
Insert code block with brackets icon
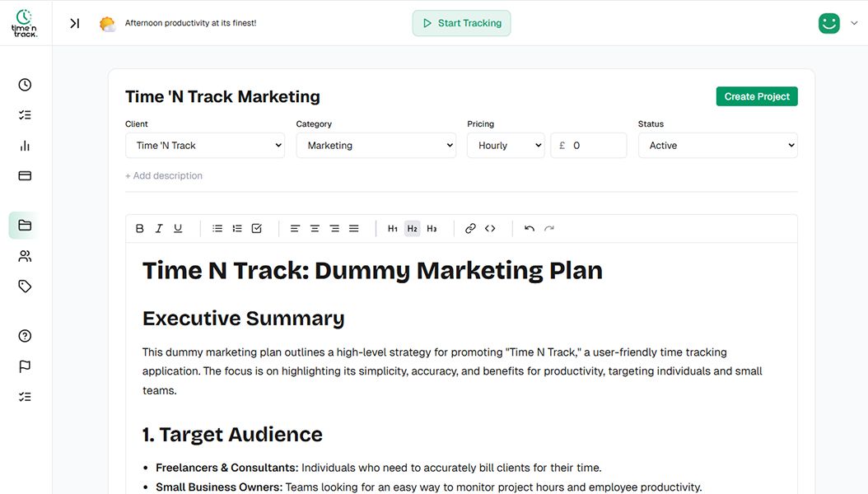point(490,228)
